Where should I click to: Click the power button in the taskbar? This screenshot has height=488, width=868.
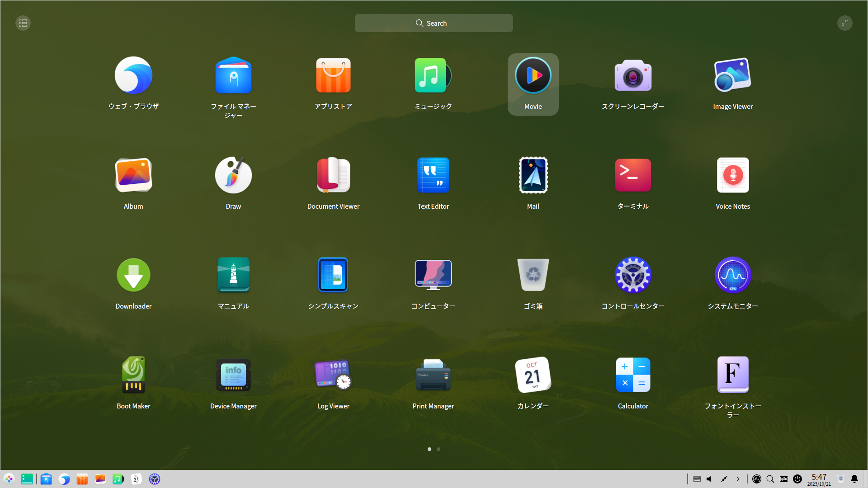tap(797, 479)
